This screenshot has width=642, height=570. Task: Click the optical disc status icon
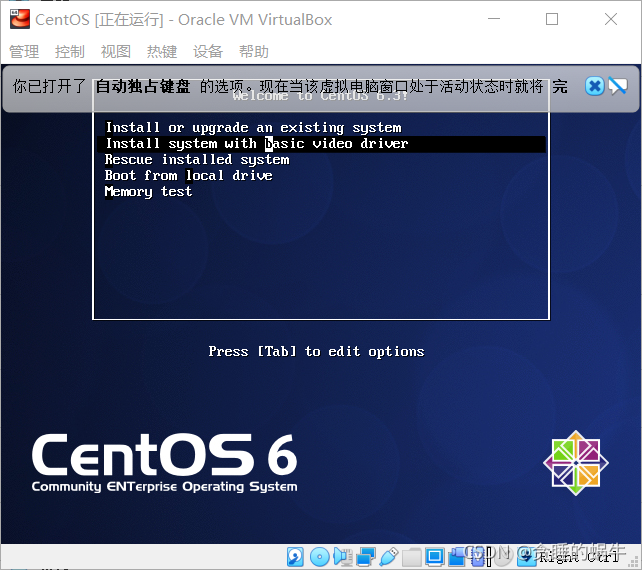[320, 557]
